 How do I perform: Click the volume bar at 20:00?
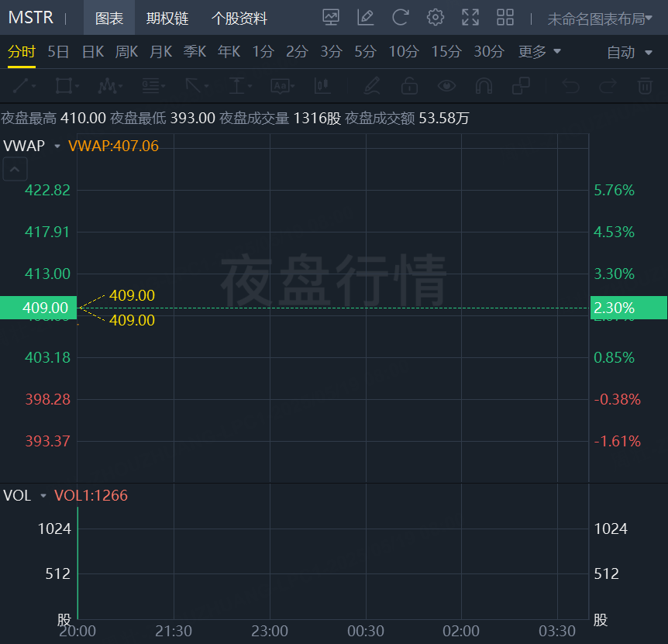(78, 563)
